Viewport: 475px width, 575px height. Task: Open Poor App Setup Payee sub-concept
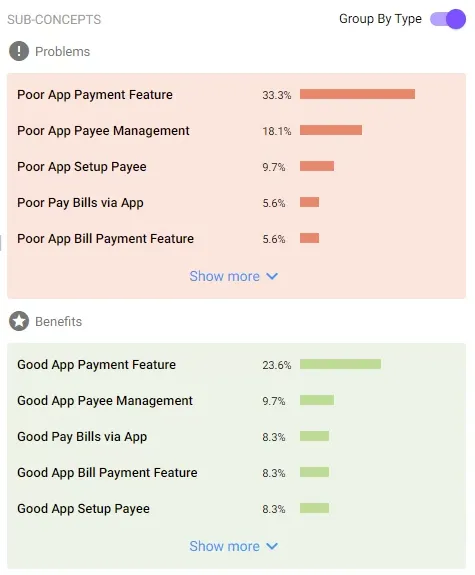click(82, 166)
